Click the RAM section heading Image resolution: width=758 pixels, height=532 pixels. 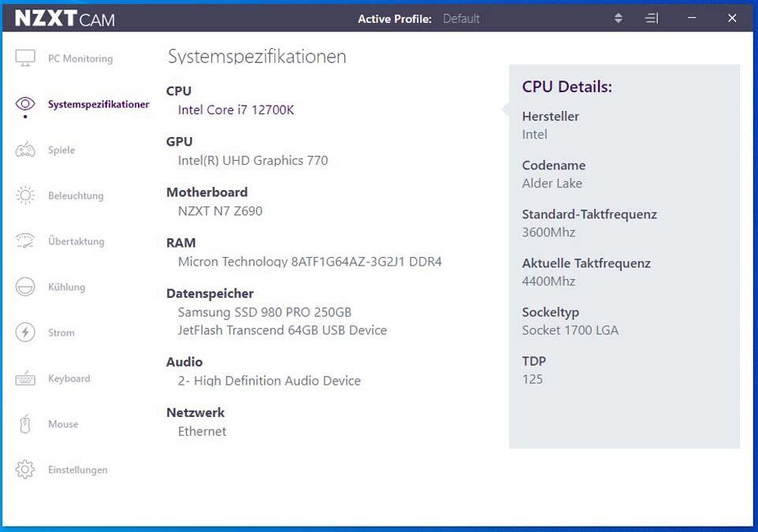pos(180,243)
